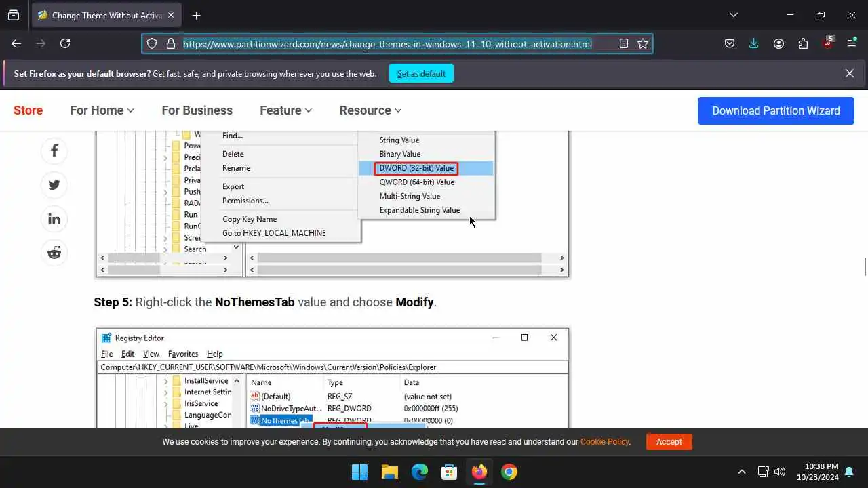Open File Explorer from taskbar
The width and height of the screenshot is (868, 488).
(x=389, y=472)
